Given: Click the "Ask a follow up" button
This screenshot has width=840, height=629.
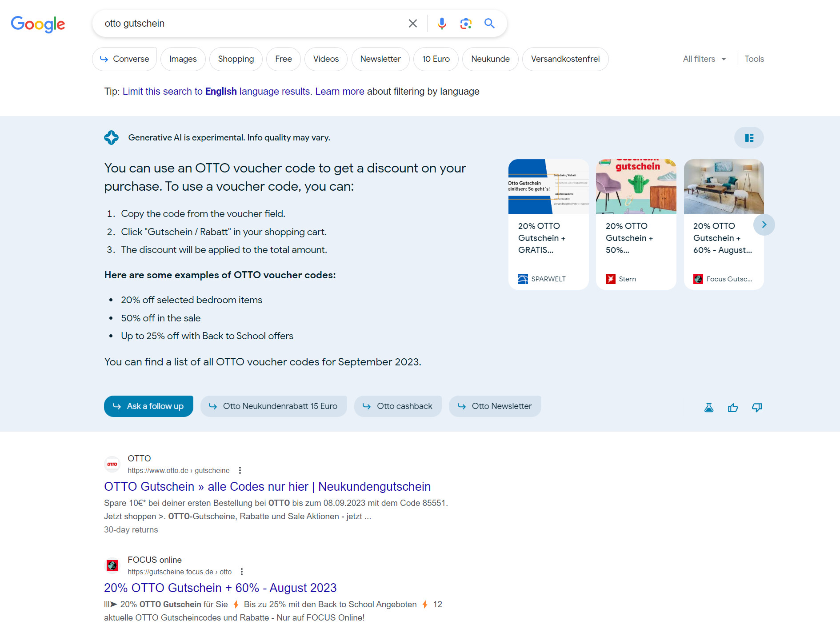Looking at the screenshot, I should coord(148,406).
